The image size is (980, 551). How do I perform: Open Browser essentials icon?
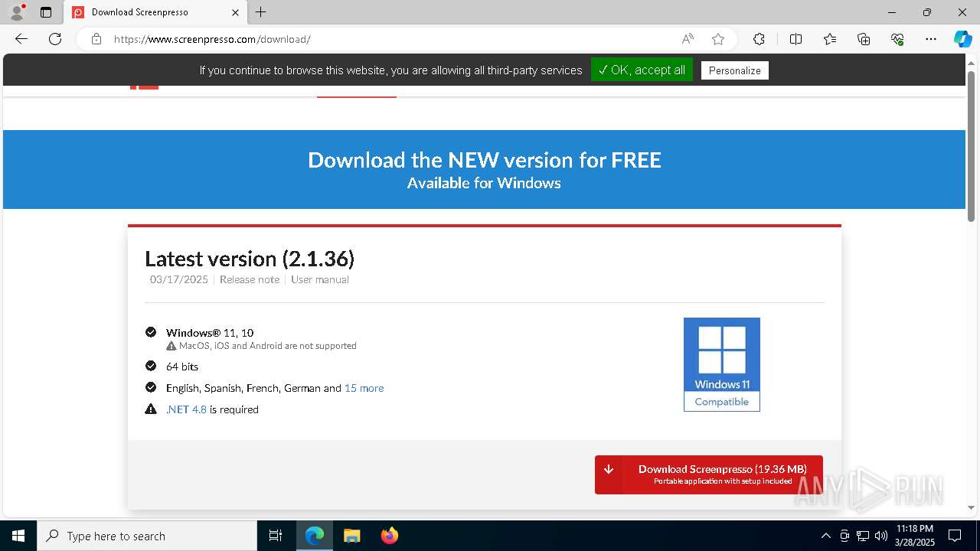coord(897,39)
